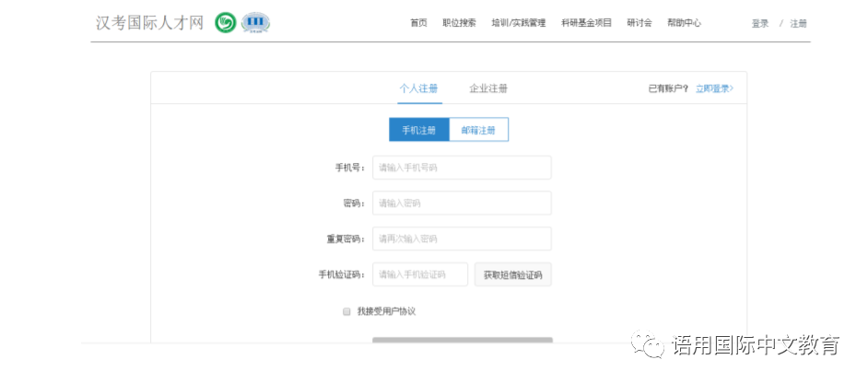This screenshot has width=868, height=383.
Task: Open the 科研基金项目 menu item
Action: pos(586,23)
